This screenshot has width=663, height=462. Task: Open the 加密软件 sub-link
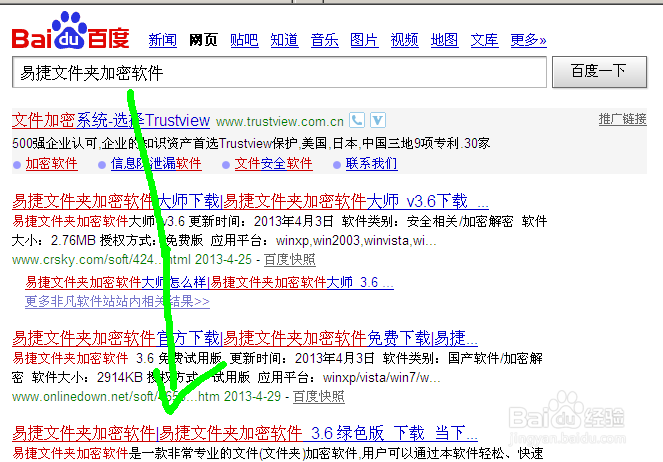coord(51,164)
